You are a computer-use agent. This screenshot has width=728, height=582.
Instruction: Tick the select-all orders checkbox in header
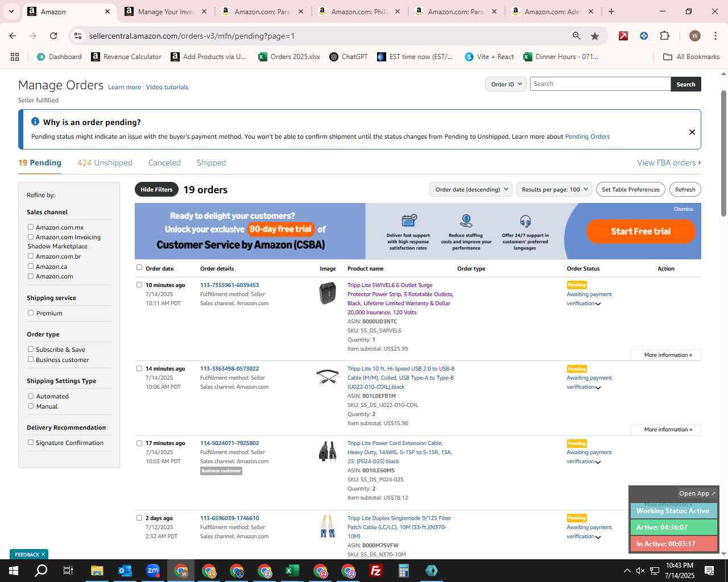click(139, 267)
